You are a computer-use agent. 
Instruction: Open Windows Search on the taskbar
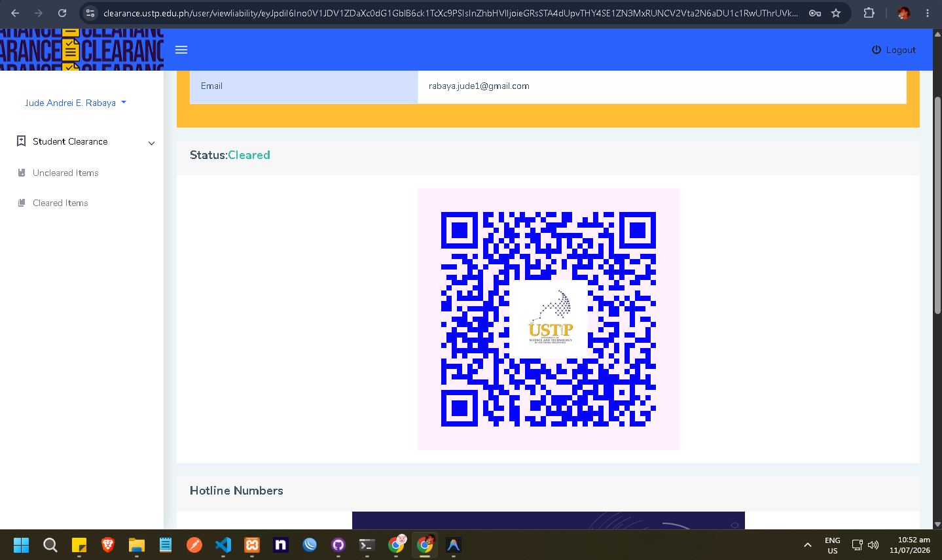50,545
